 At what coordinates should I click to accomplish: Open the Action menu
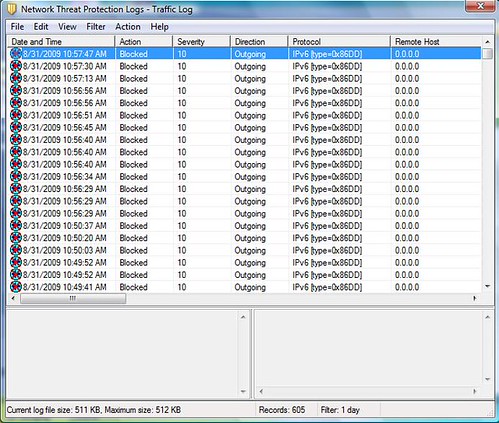pyautogui.click(x=128, y=27)
